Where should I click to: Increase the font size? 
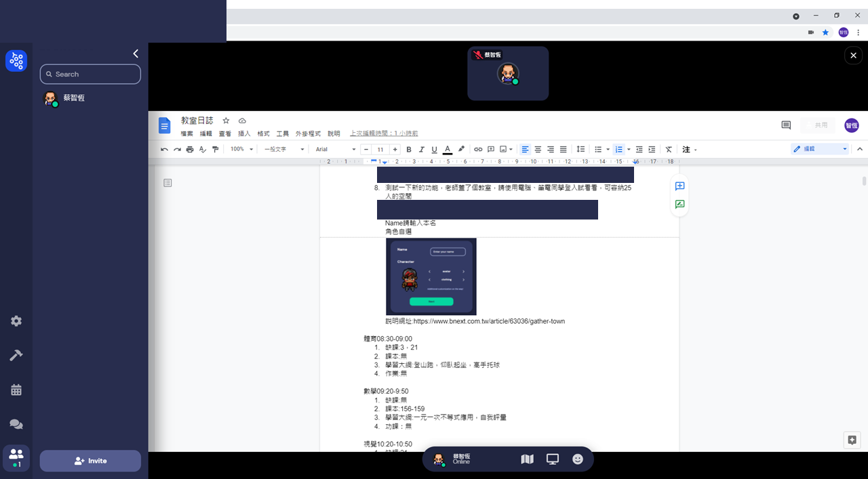tap(395, 149)
